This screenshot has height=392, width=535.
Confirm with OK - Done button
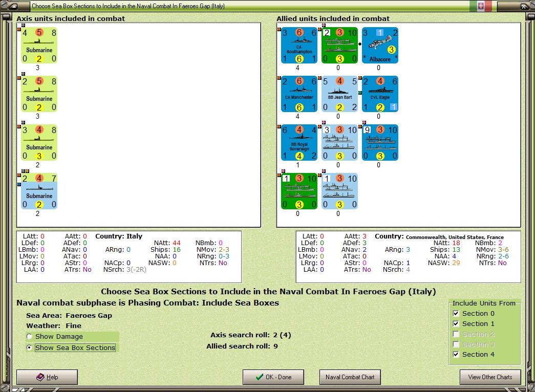273,377
